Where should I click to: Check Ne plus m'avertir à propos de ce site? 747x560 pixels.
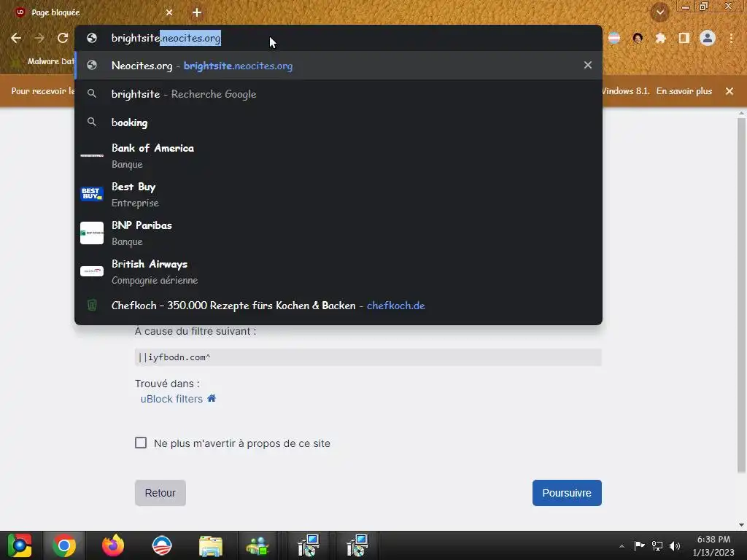point(141,443)
